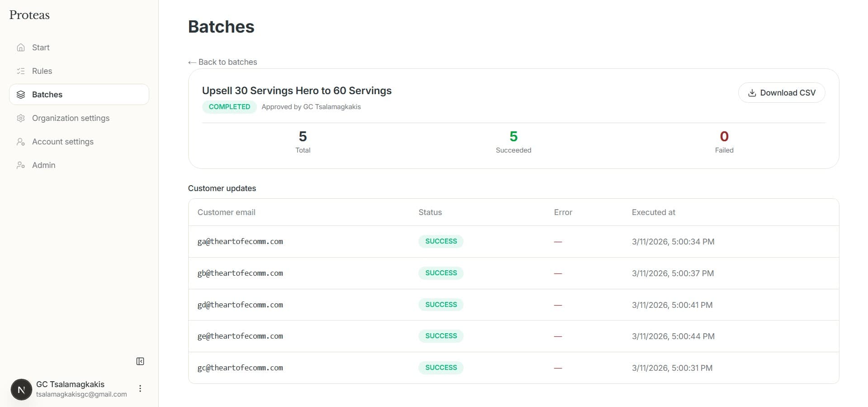The height and width of the screenshot is (407, 868).
Task: Click the Start home icon in sidebar
Action: point(21,48)
